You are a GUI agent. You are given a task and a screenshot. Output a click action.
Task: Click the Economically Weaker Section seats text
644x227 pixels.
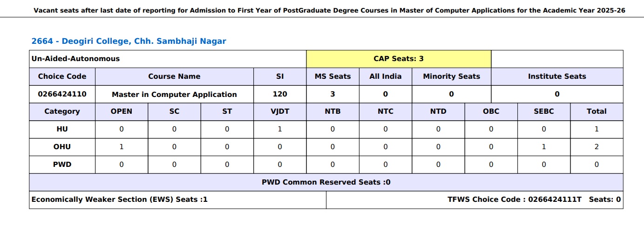120,199
